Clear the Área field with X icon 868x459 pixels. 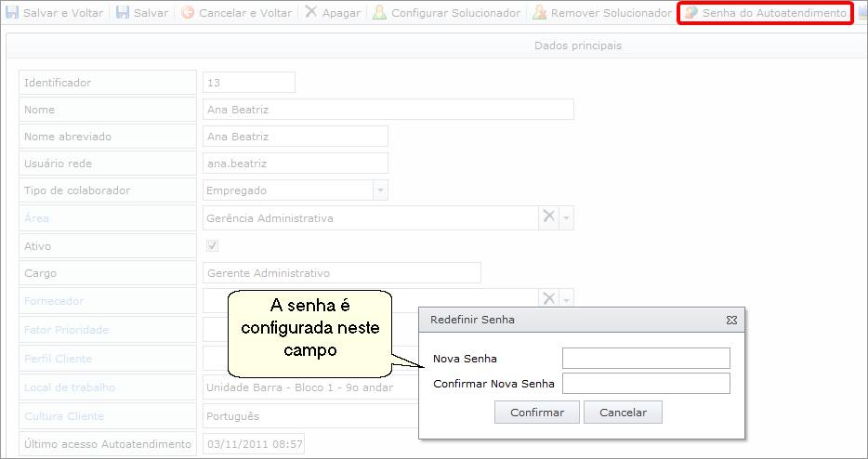548,217
